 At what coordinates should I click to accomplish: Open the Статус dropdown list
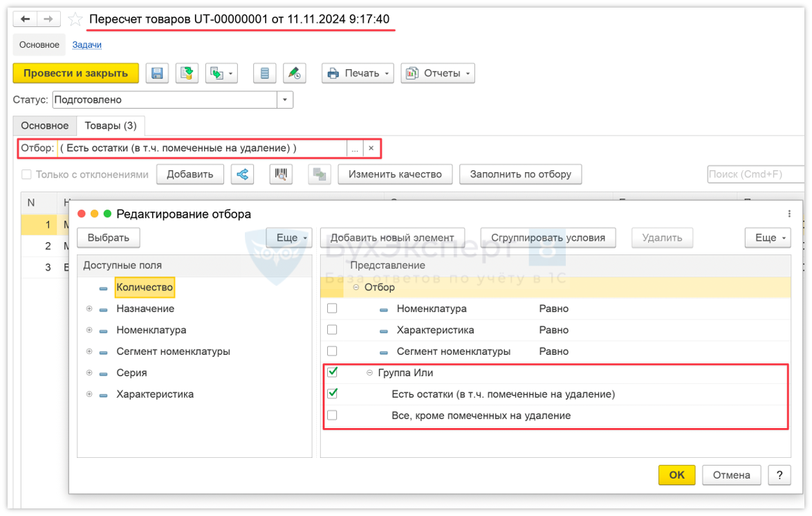pos(285,100)
